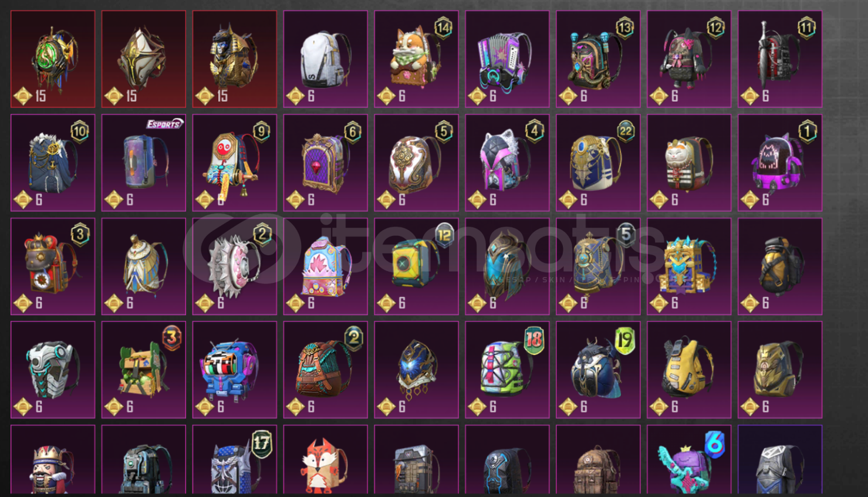Select the nutcracker king backpack
This screenshot has width=868, height=497.
pyautogui.click(x=53, y=459)
